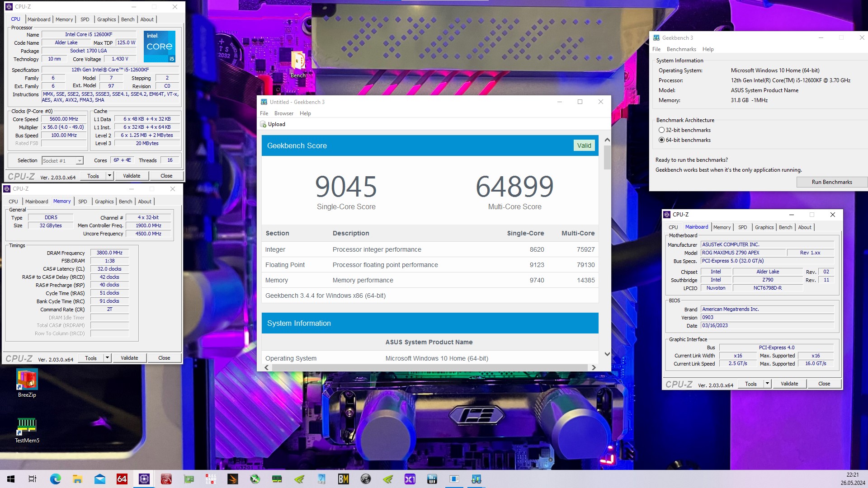Open the Windows Start menu
This screenshot has width=868, height=488.
[x=11, y=479]
